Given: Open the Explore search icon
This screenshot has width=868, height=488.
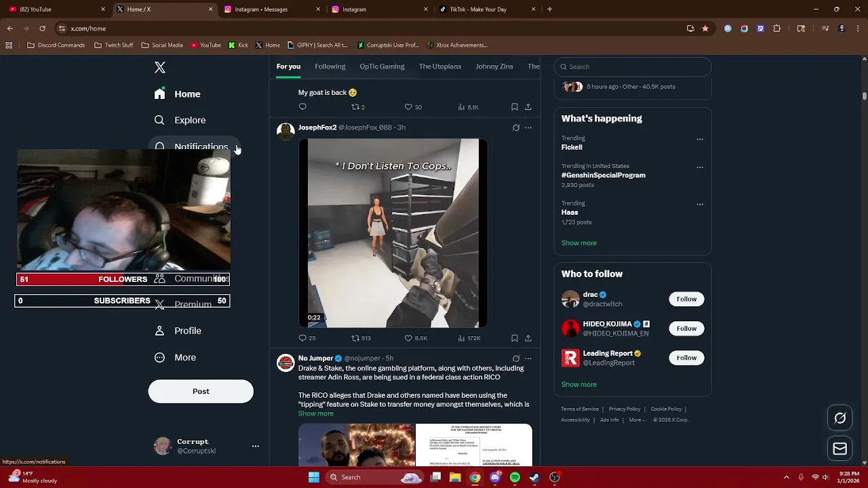Looking at the screenshot, I should [x=159, y=120].
